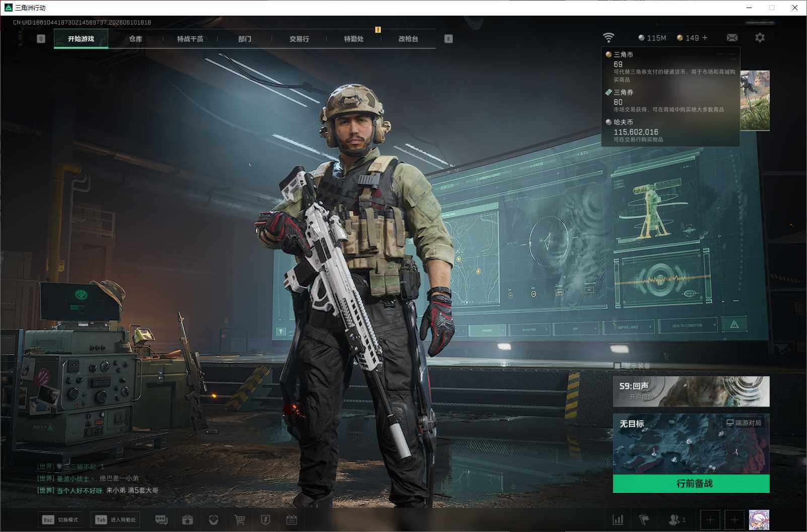Click Tab 进入特勤处 button
Image resolution: width=807 pixels, height=532 pixels.
click(116, 520)
